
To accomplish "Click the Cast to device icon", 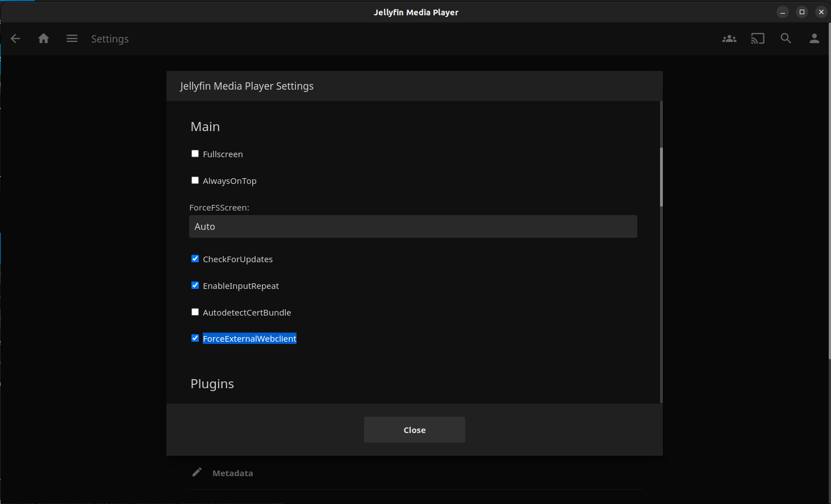I will pyautogui.click(x=758, y=39).
